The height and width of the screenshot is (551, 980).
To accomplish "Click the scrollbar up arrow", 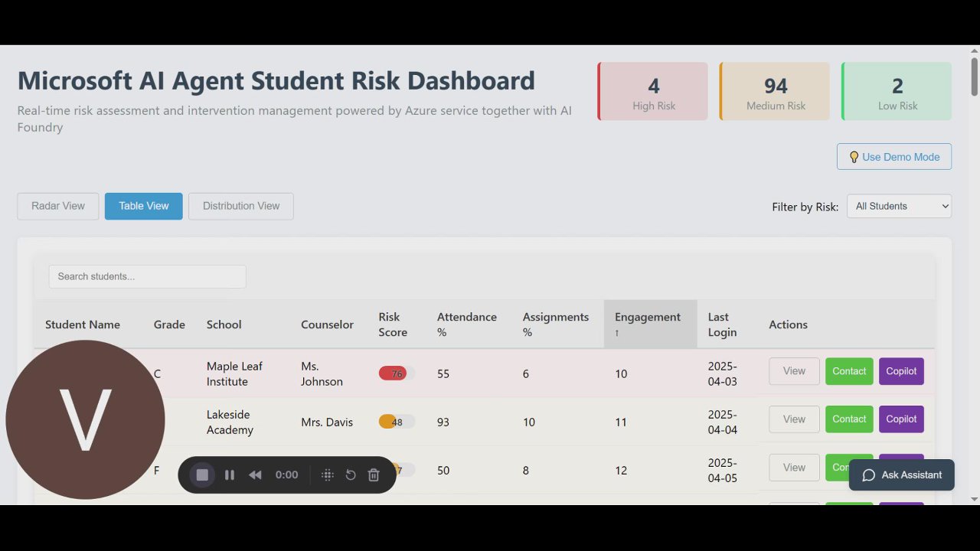I will pyautogui.click(x=974, y=51).
